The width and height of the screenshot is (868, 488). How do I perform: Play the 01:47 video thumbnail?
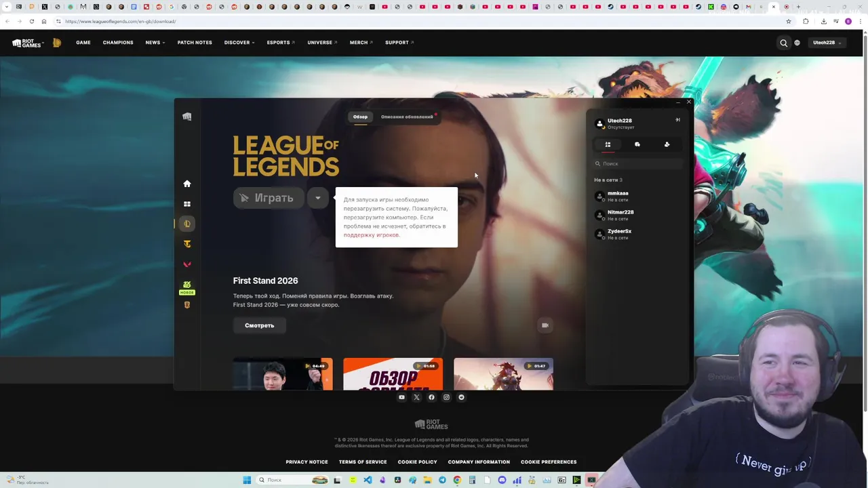pos(503,374)
